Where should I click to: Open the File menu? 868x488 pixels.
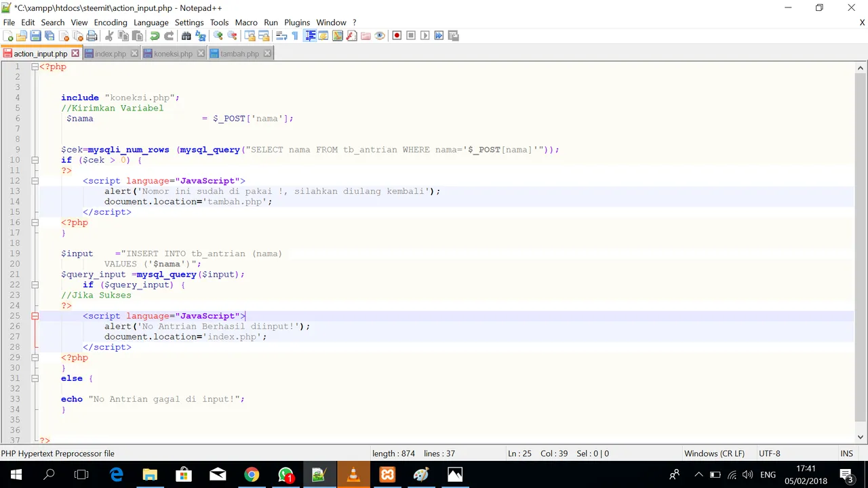click(x=9, y=22)
